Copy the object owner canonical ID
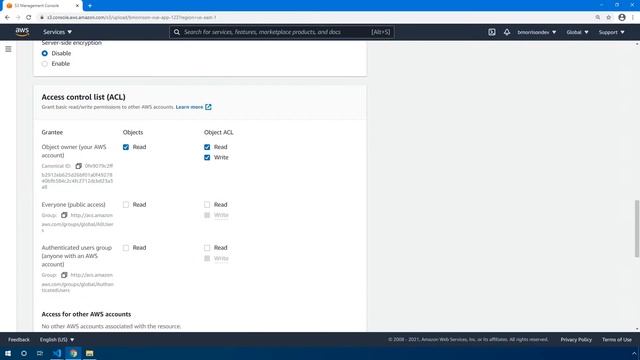The image size is (640, 360). point(78,166)
